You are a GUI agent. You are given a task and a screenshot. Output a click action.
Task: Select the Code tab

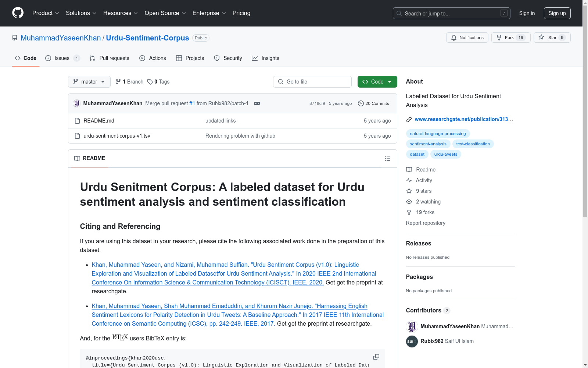coord(26,58)
